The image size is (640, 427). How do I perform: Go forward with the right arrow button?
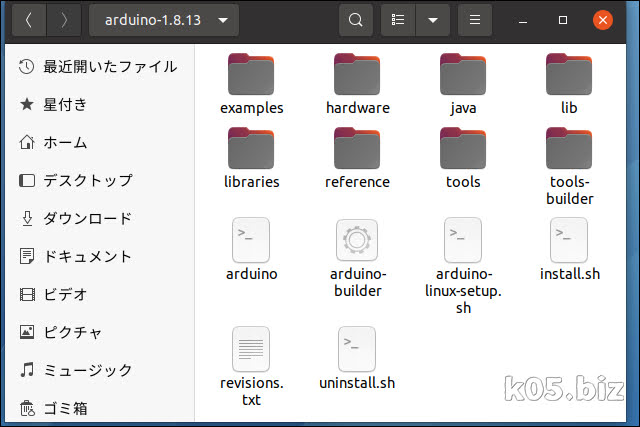point(64,20)
